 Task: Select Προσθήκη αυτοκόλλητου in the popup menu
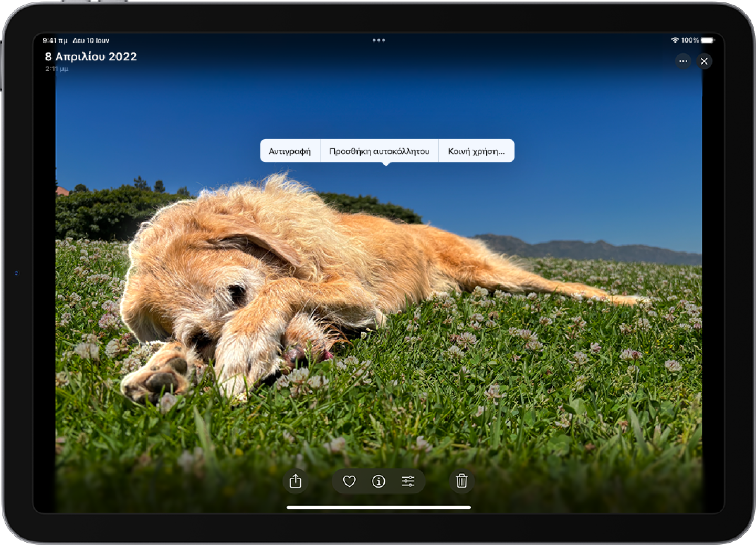coord(379,151)
